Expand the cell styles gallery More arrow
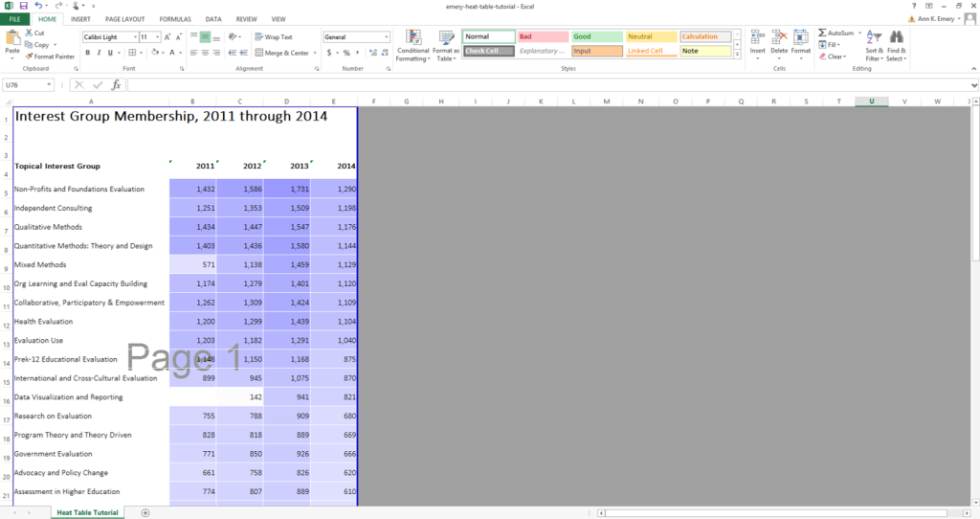The height and width of the screenshot is (519, 980). pyautogui.click(x=738, y=55)
